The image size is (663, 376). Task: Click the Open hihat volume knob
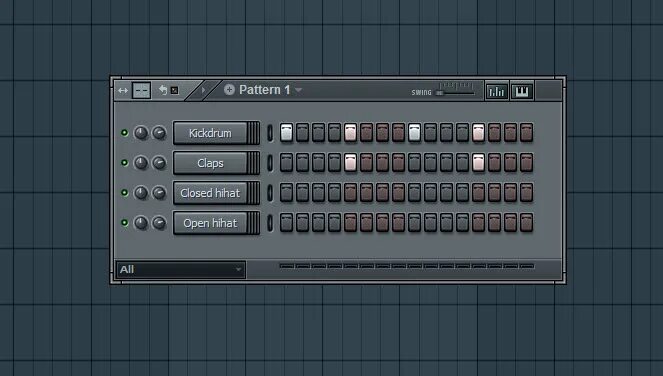pos(159,223)
